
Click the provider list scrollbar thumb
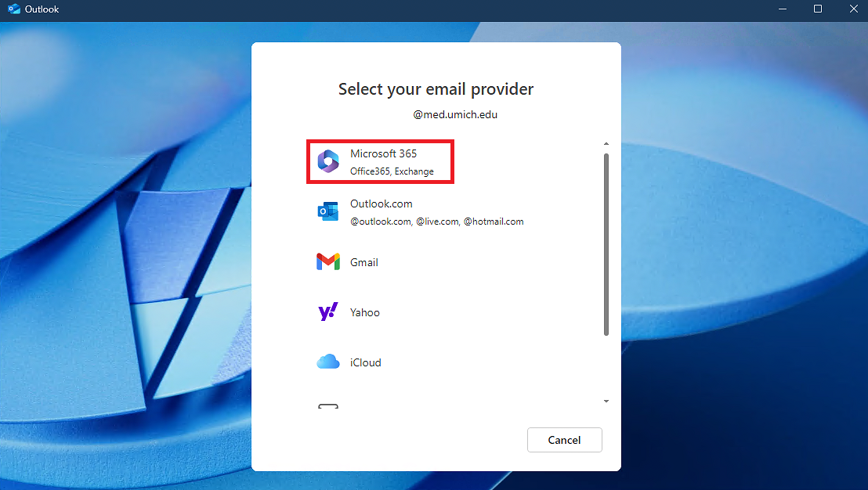pos(606,243)
